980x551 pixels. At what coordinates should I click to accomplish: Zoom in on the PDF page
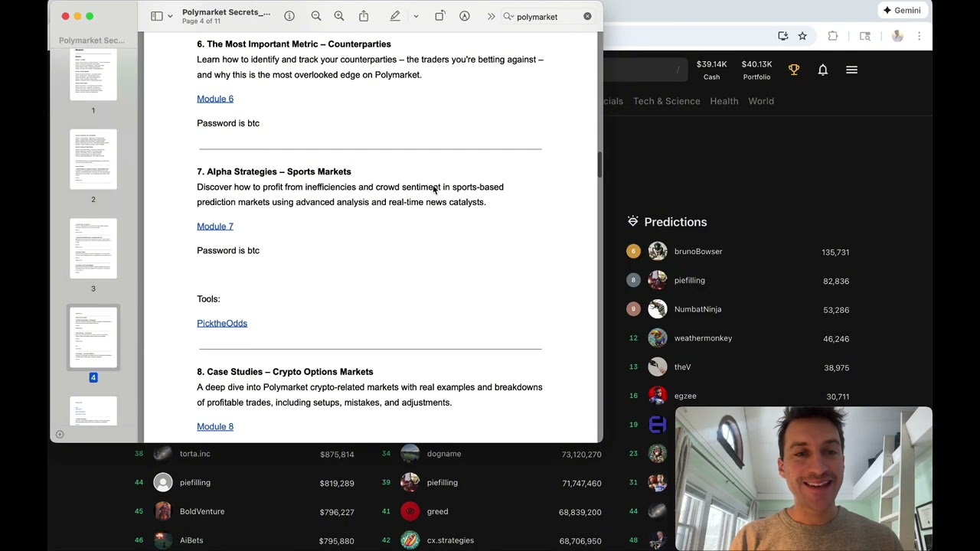click(x=339, y=16)
